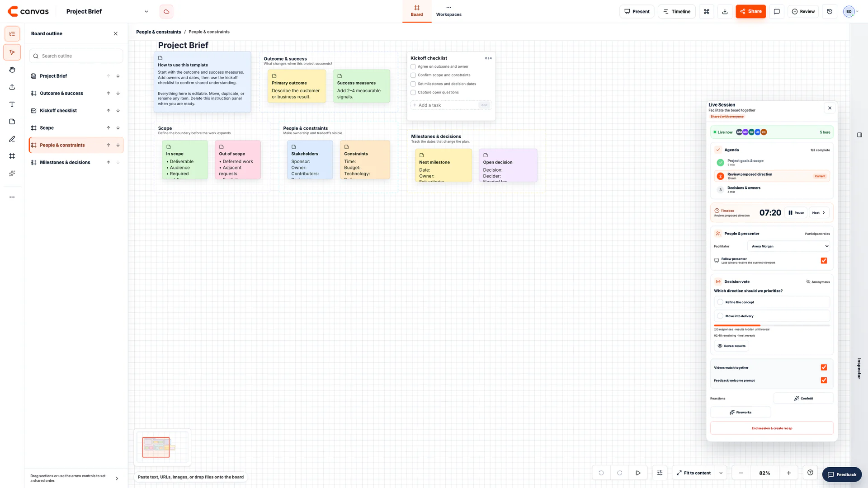Close the Live Session panel
Screen dimensions: 868x488
coord(830,108)
